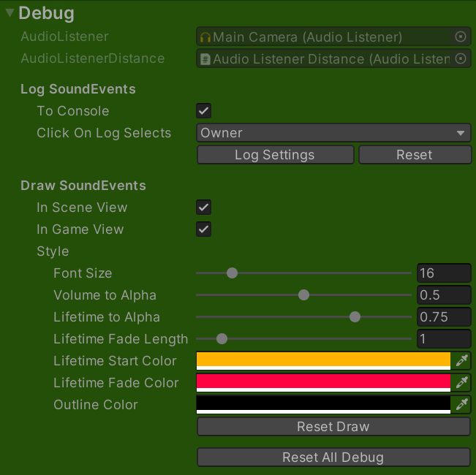The height and width of the screenshot is (475, 476).
Task: Click the AudioListenerDistance object picker icon
Action: [461, 58]
